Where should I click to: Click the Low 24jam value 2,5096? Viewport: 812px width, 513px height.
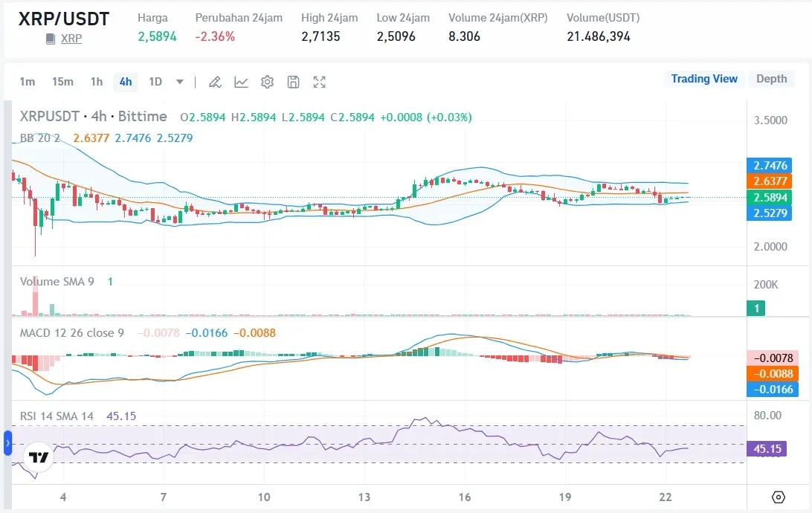[x=396, y=36]
